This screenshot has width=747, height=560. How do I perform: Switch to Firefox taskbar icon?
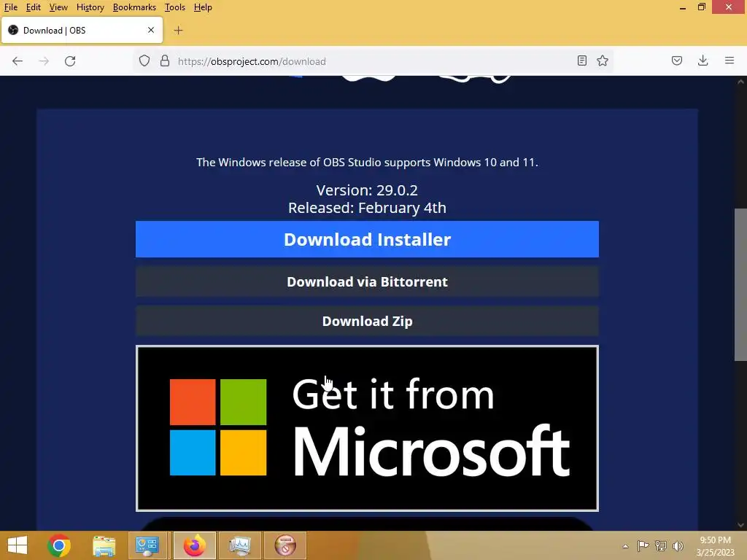[x=194, y=545]
